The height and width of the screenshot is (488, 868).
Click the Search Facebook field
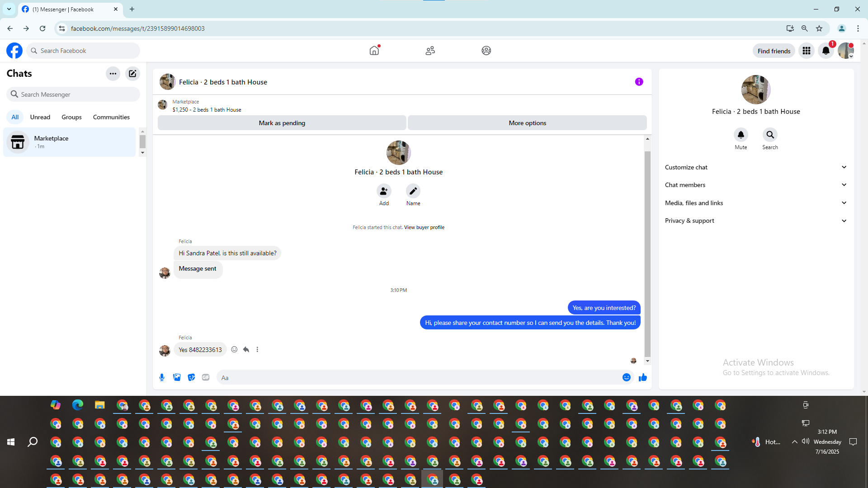tap(83, 51)
